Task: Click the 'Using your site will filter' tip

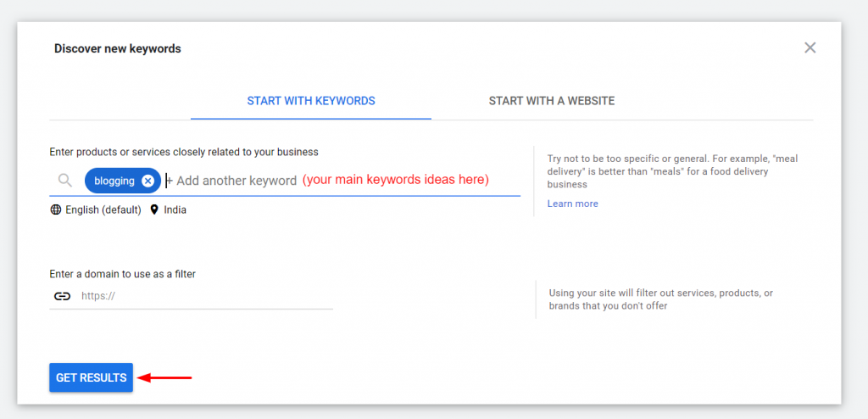Action: click(661, 299)
